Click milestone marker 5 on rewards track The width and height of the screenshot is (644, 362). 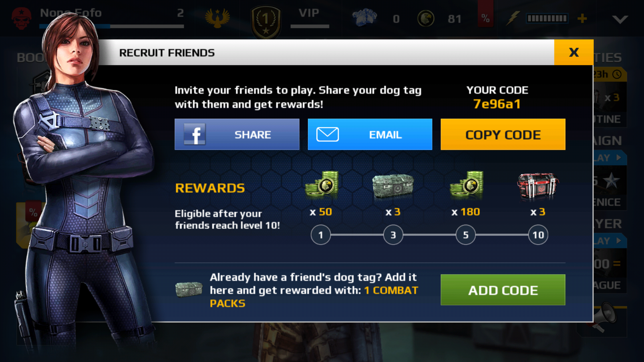(x=466, y=235)
